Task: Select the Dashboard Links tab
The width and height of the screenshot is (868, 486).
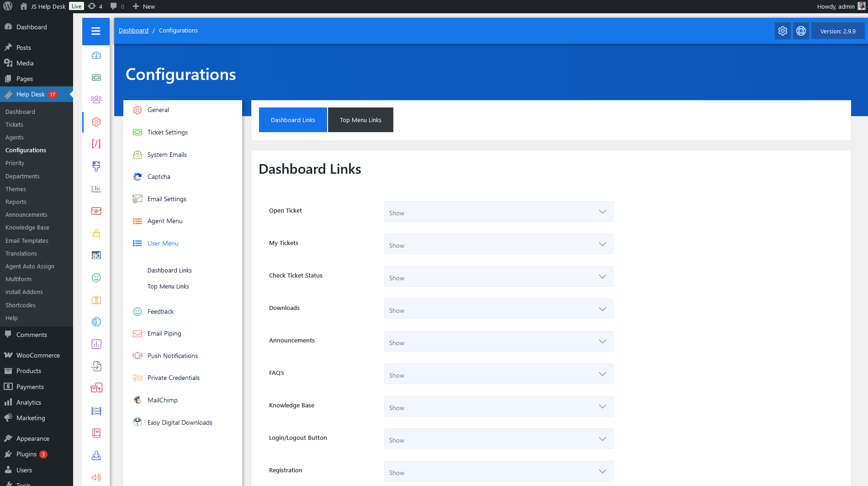Action: (293, 120)
